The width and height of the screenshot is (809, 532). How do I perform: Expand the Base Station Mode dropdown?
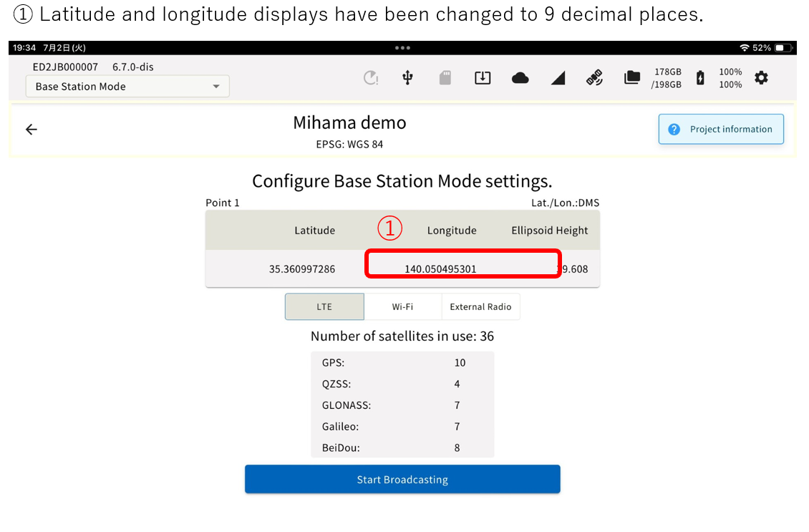tap(127, 86)
